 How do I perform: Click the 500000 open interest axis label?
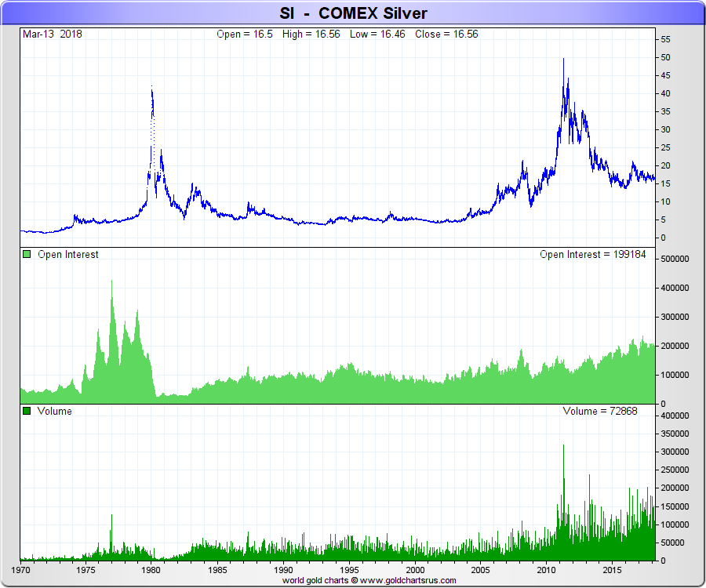pos(675,260)
